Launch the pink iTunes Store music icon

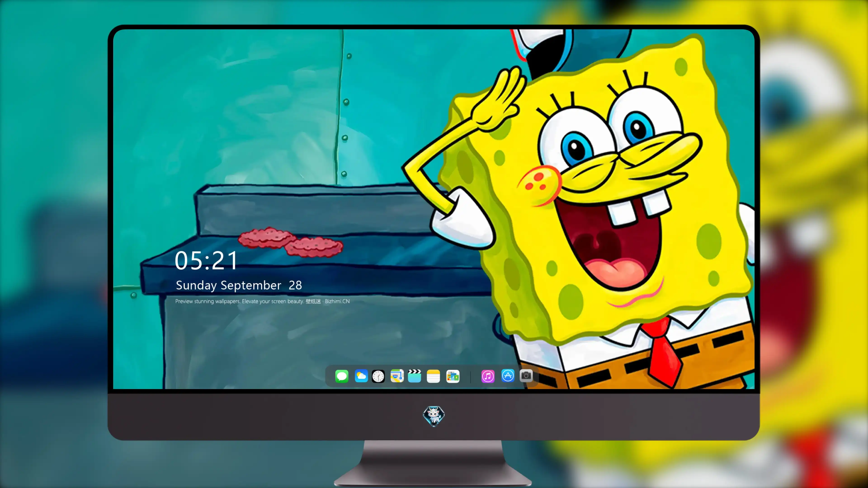488,376
